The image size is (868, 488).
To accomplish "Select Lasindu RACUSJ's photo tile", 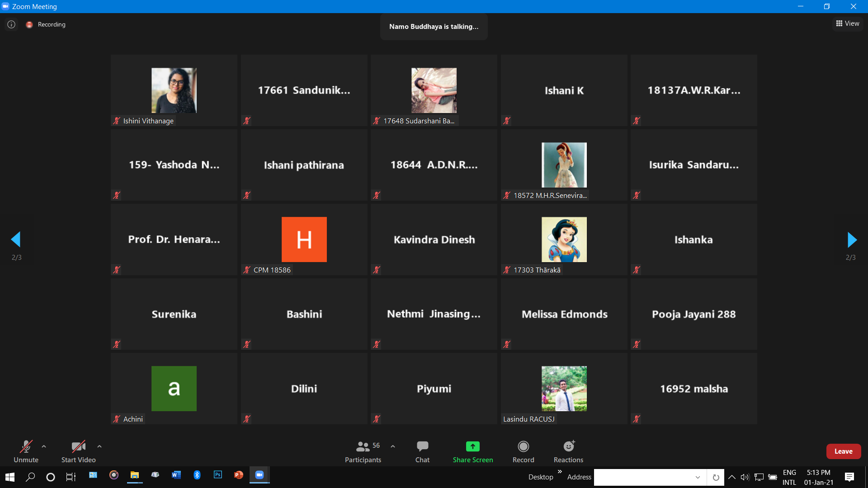I will [564, 389].
